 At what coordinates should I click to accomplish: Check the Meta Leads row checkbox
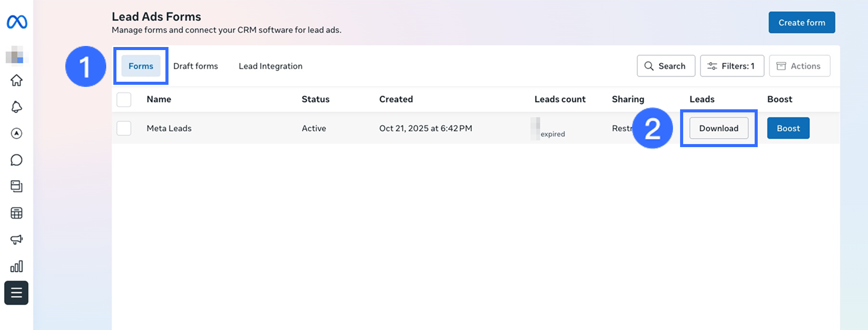tap(124, 128)
